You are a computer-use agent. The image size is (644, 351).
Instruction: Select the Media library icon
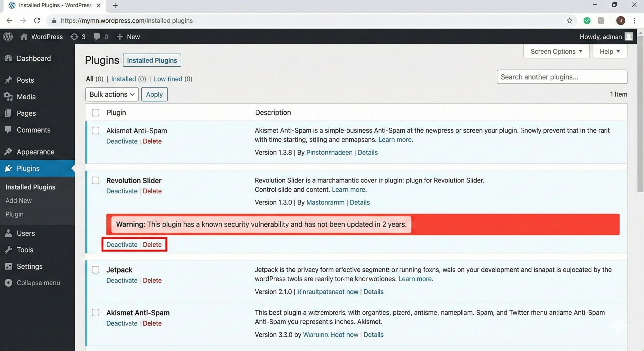pos(8,97)
